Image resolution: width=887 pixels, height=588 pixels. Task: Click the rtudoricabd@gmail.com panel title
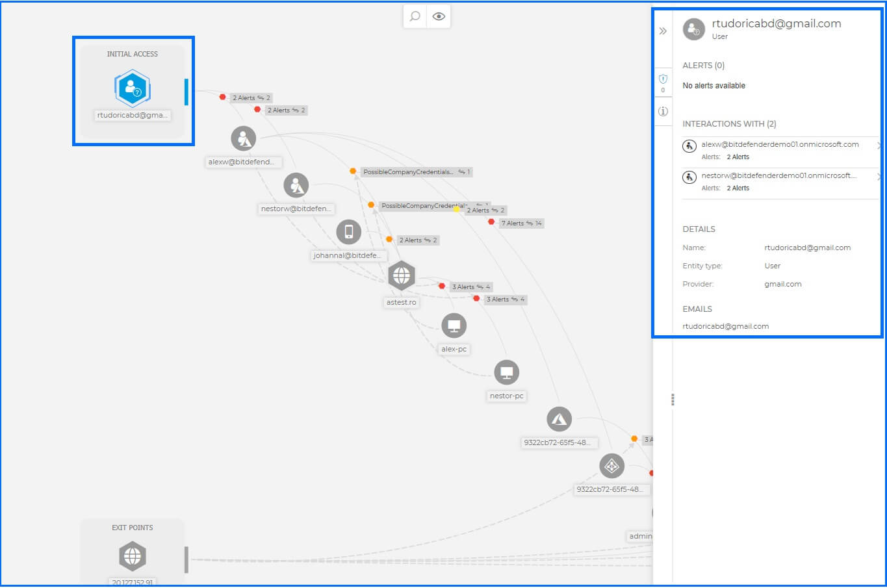click(777, 23)
